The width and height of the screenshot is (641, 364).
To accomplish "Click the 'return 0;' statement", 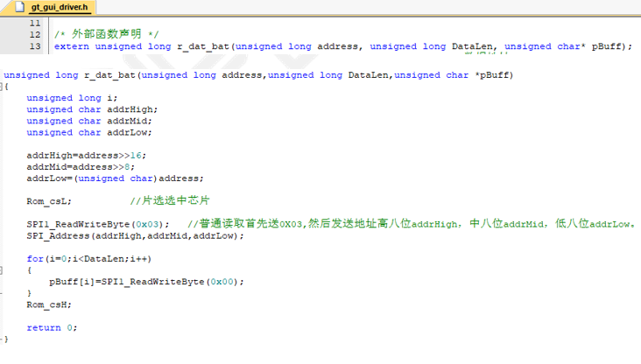I will (52, 327).
